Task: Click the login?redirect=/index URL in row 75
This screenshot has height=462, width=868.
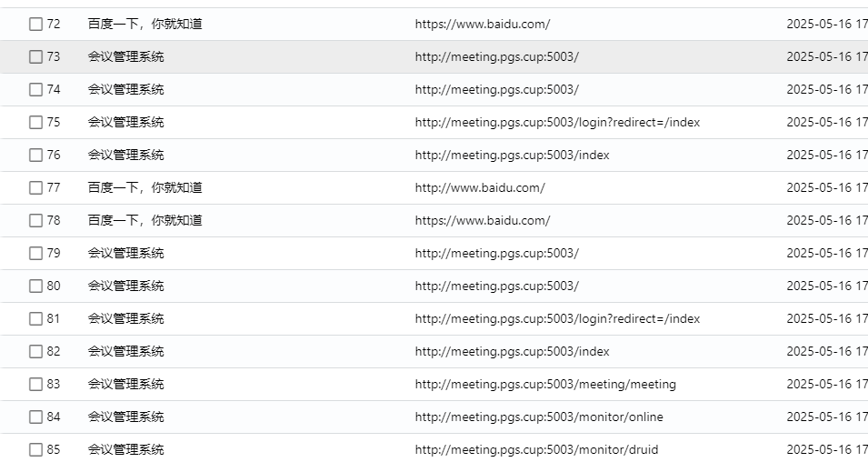Action: tap(557, 122)
